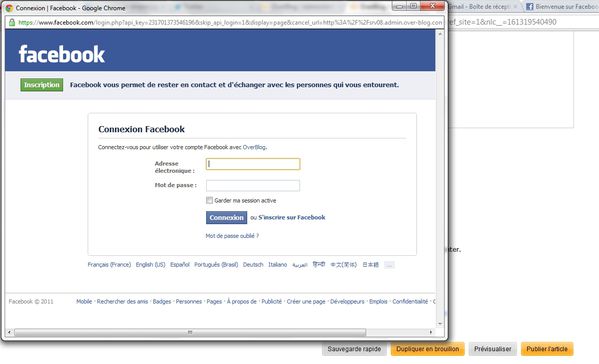Click Sauvegarde rapide in background window
Screen dimensions: 599x364
click(x=354, y=349)
